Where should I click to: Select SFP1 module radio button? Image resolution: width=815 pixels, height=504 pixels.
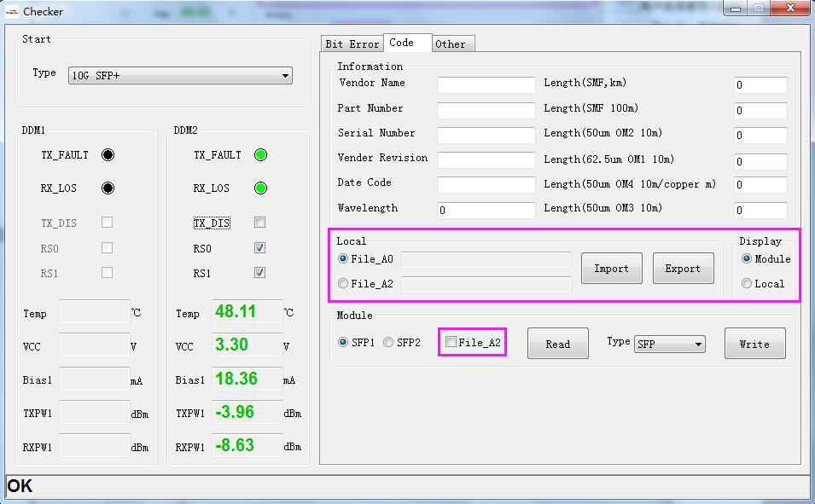tap(343, 343)
